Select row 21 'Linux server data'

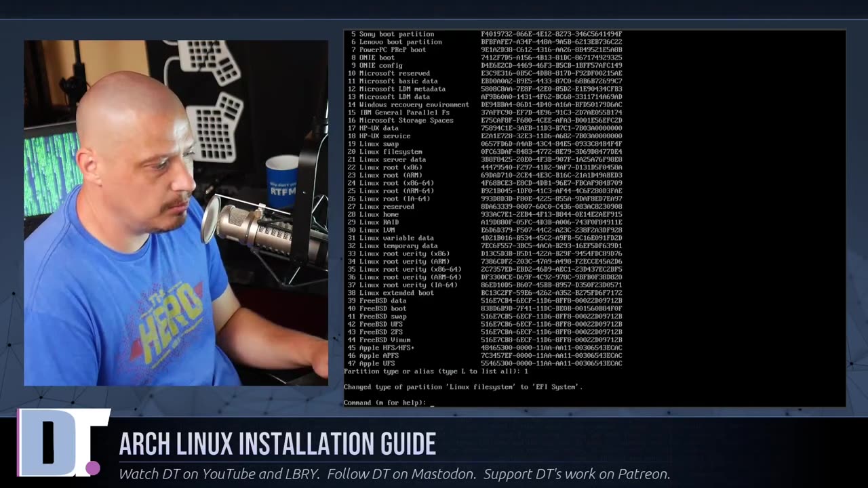coord(485,159)
